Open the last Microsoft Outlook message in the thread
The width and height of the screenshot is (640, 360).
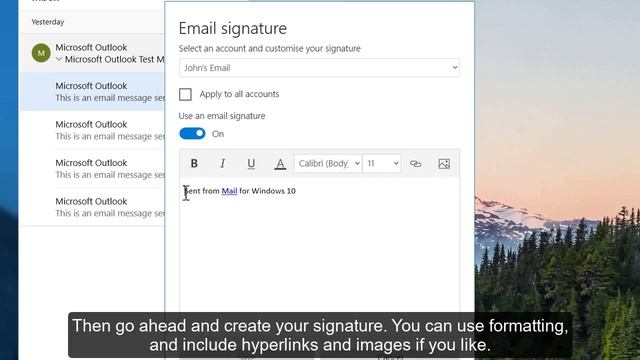(x=93, y=207)
